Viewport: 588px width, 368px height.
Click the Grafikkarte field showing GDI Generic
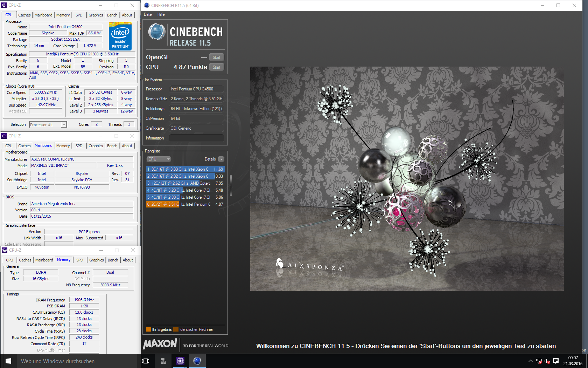coord(196,128)
